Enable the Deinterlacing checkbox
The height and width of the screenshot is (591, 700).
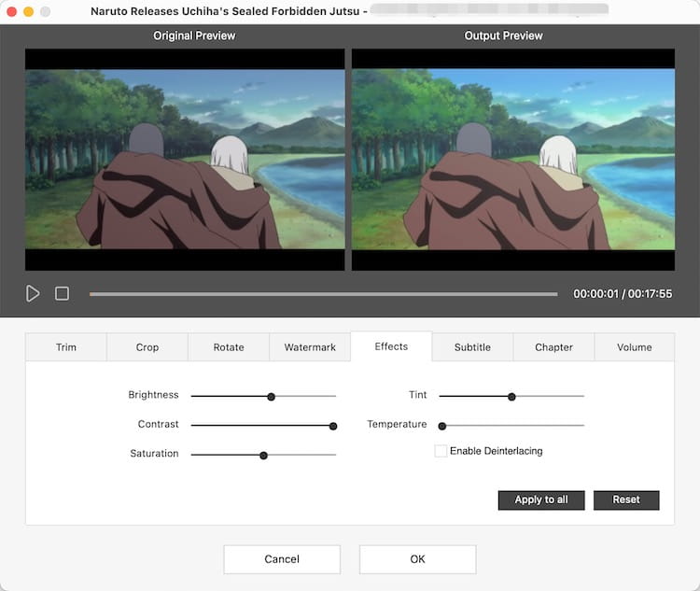pos(441,451)
